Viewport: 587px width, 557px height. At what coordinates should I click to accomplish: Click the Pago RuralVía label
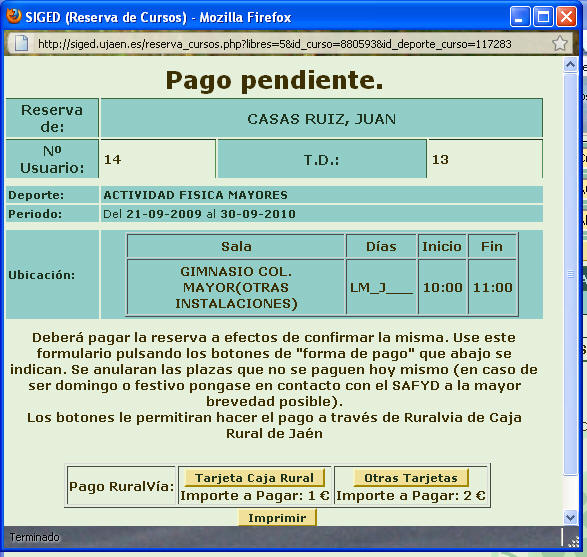(121, 486)
